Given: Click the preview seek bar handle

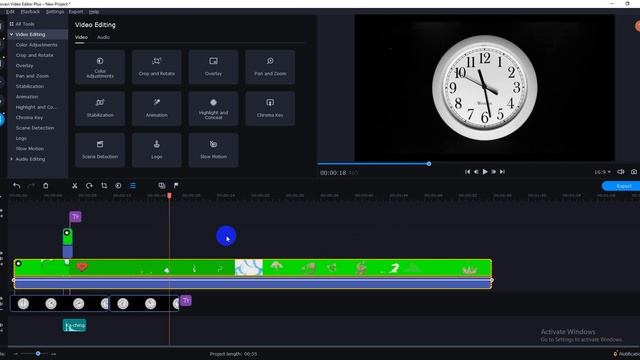Looking at the screenshot, I should (429, 164).
